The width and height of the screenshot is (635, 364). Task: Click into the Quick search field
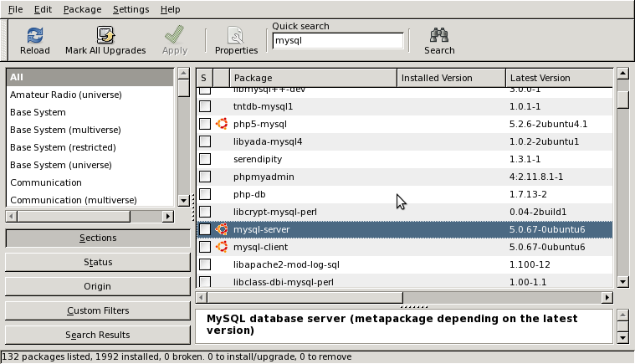click(338, 40)
